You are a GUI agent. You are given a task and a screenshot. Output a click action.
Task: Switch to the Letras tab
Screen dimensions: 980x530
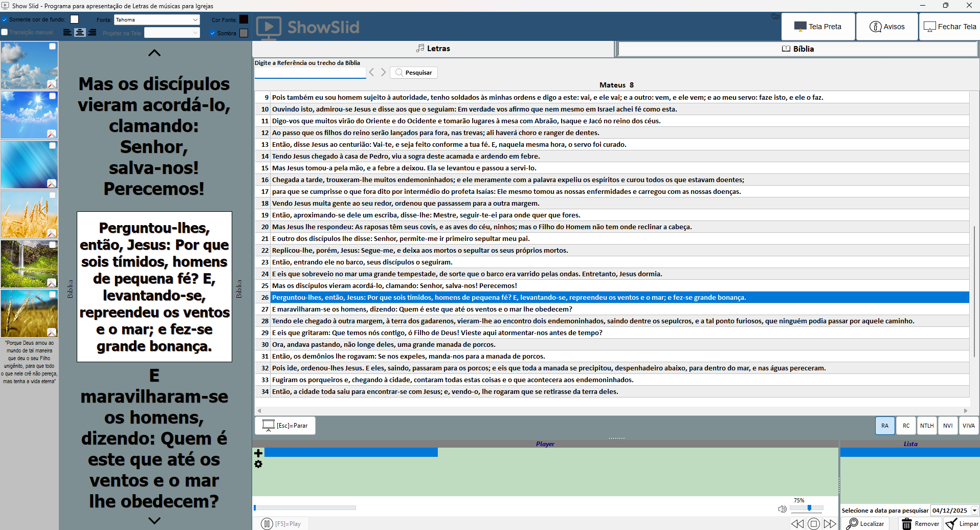tap(433, 49)
